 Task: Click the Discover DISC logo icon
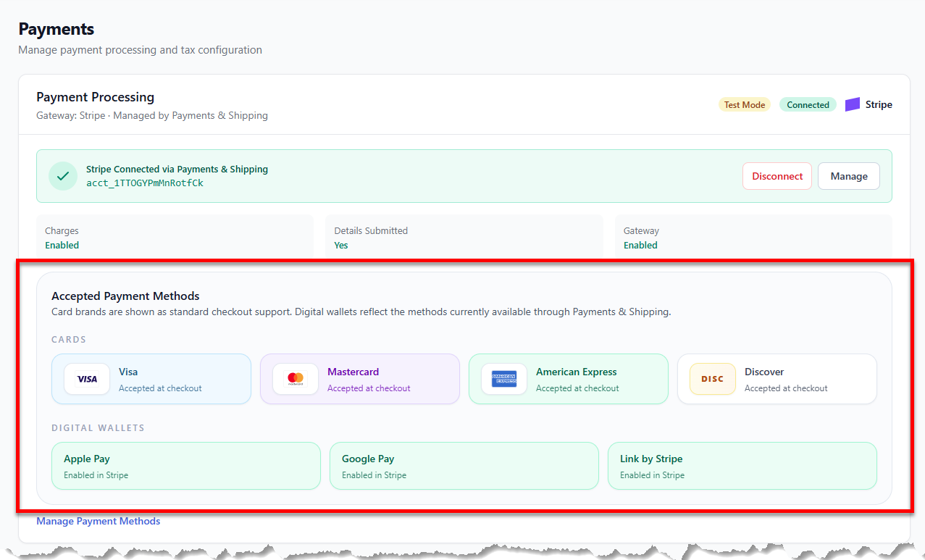pyautogui.click(x=713, y=379)
